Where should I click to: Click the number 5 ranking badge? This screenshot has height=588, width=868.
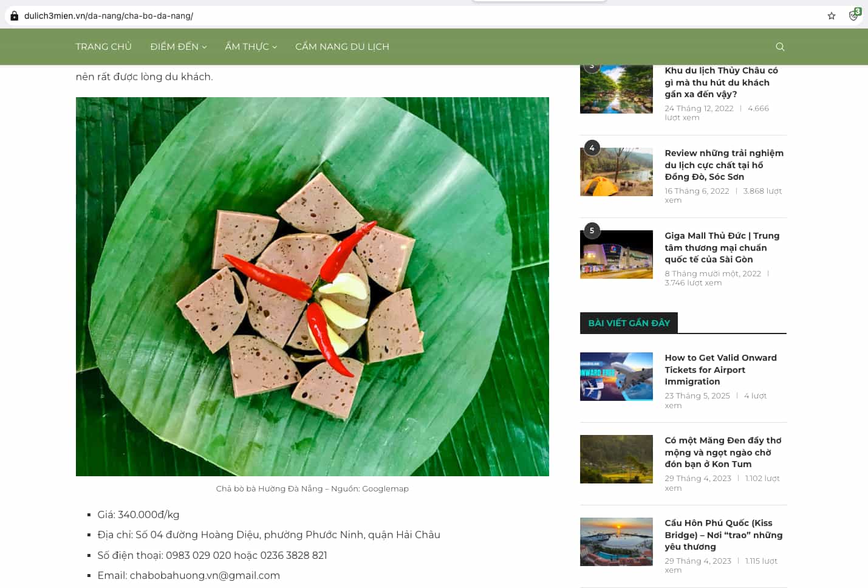pos(592,230)
